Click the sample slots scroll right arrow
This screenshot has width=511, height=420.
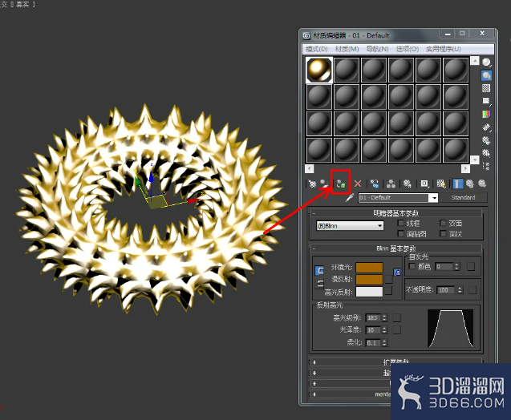[x=465, y=168]
